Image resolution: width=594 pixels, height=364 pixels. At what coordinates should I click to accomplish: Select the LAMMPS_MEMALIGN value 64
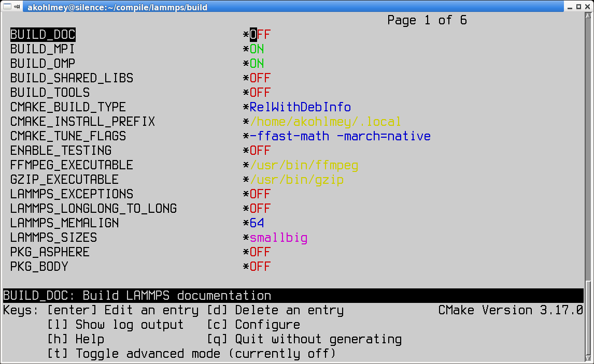[x=257, y=223]
